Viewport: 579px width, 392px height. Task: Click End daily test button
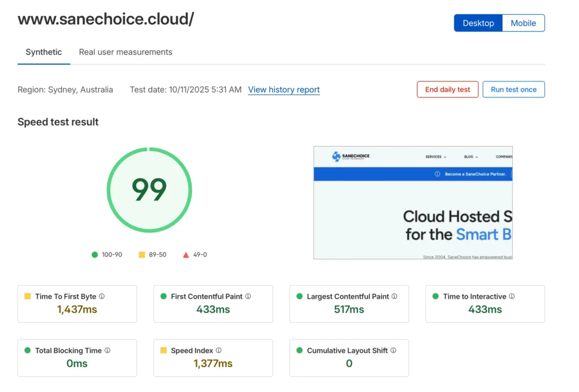click(448, 89)
